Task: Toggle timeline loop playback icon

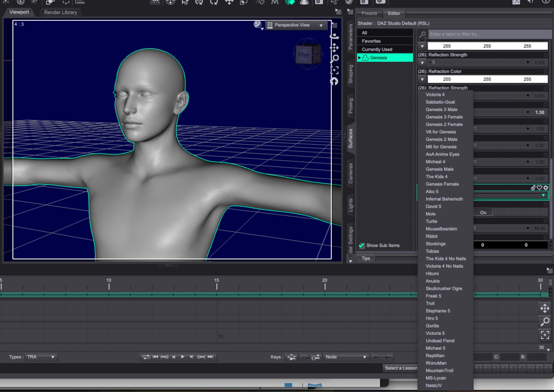Action: pos(146,357)
